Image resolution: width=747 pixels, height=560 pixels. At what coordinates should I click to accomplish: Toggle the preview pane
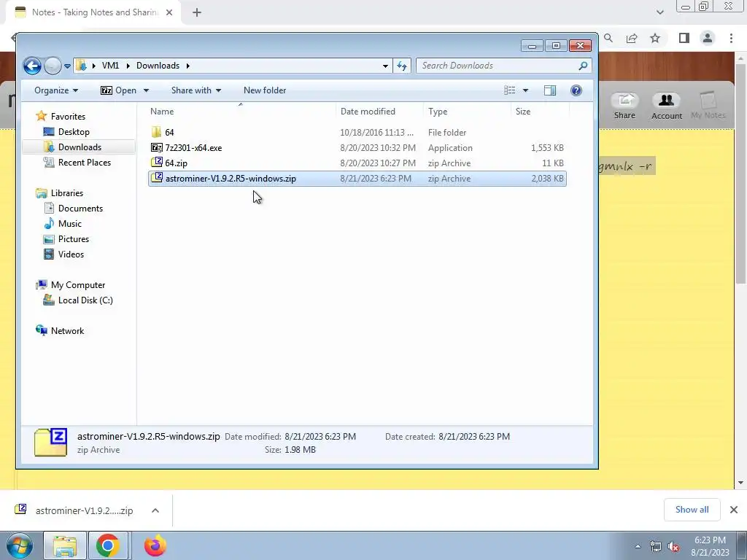pos(550,90)
